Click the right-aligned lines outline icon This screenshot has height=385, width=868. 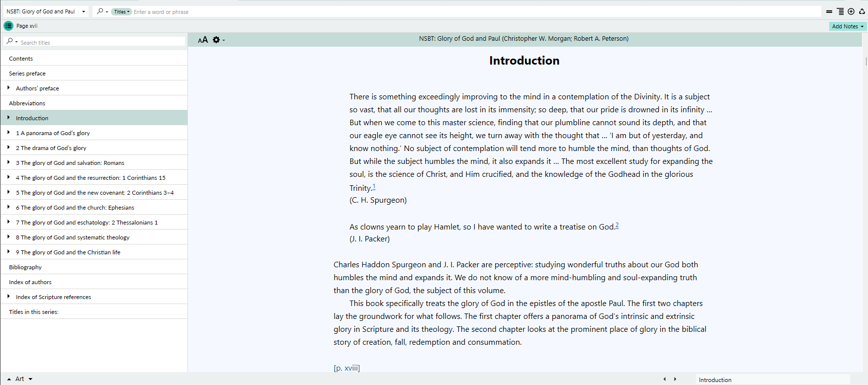(840, 11)
